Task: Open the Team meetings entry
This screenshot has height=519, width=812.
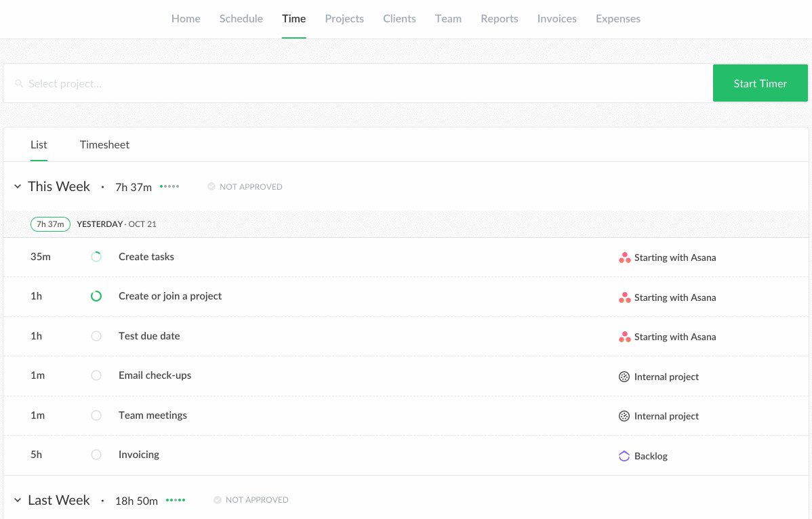Action: [x=153, y=415]
